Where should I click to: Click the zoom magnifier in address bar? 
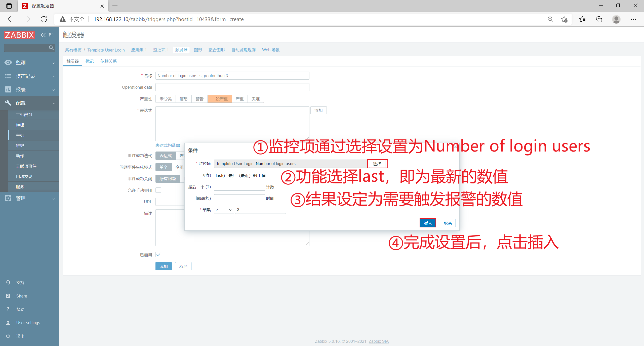click(x=550, y=19)
